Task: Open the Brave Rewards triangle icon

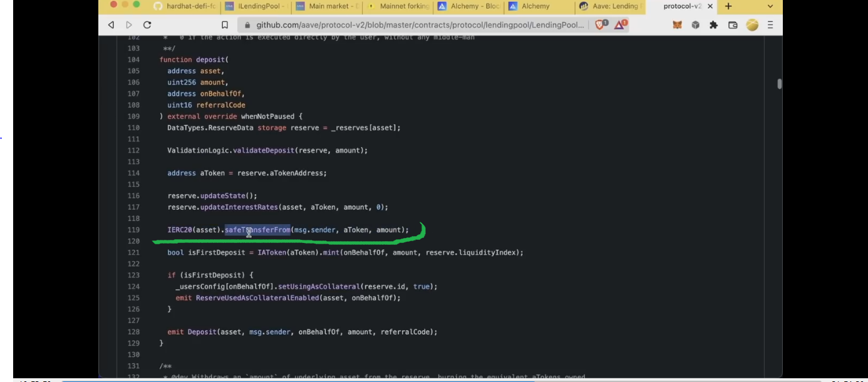Action: pos(621,25)
